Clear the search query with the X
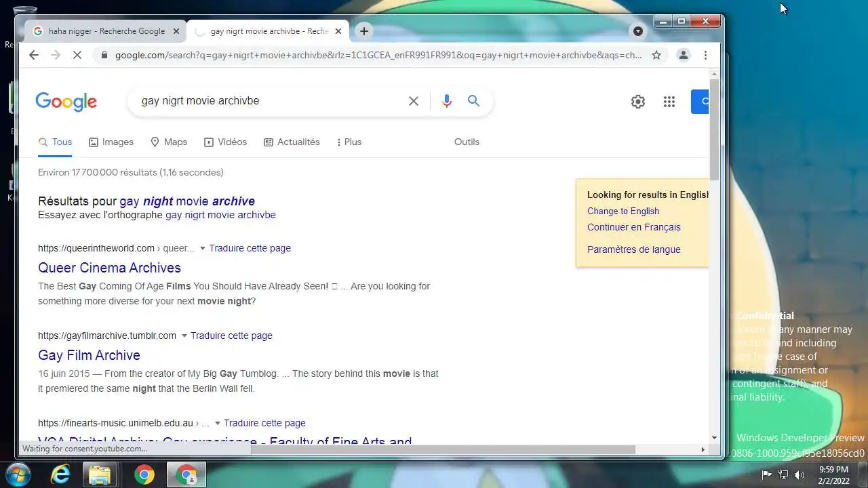Viewport: 868px width, 488px height. (x=414, y=101)
